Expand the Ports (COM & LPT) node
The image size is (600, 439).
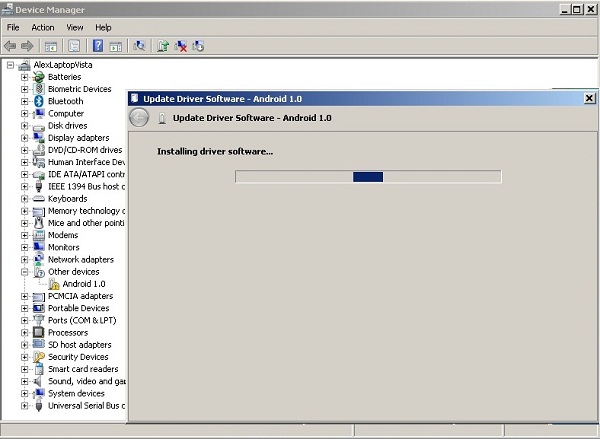pyautogui.click(x=25, y=321)
